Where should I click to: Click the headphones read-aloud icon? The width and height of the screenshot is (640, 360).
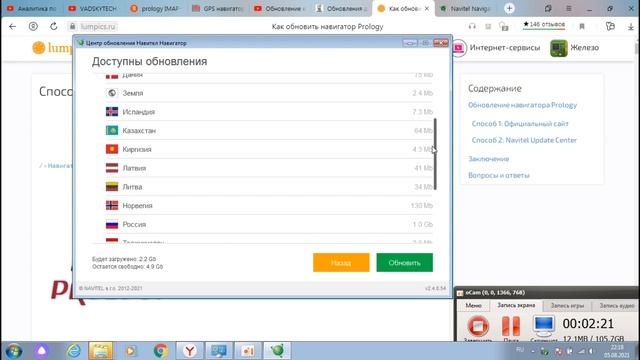click(x=472, y=27)
